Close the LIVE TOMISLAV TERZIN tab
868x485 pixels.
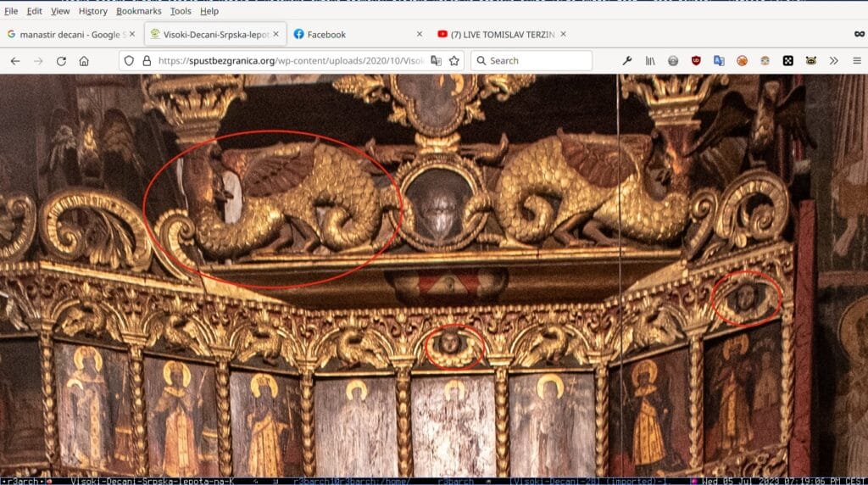[x=563, y=34]
